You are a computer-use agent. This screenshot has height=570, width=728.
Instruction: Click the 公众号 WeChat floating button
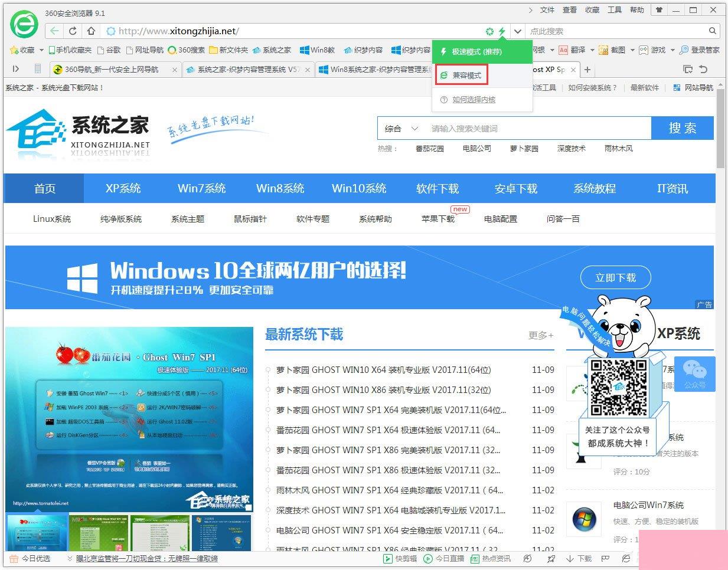(694, 374)
